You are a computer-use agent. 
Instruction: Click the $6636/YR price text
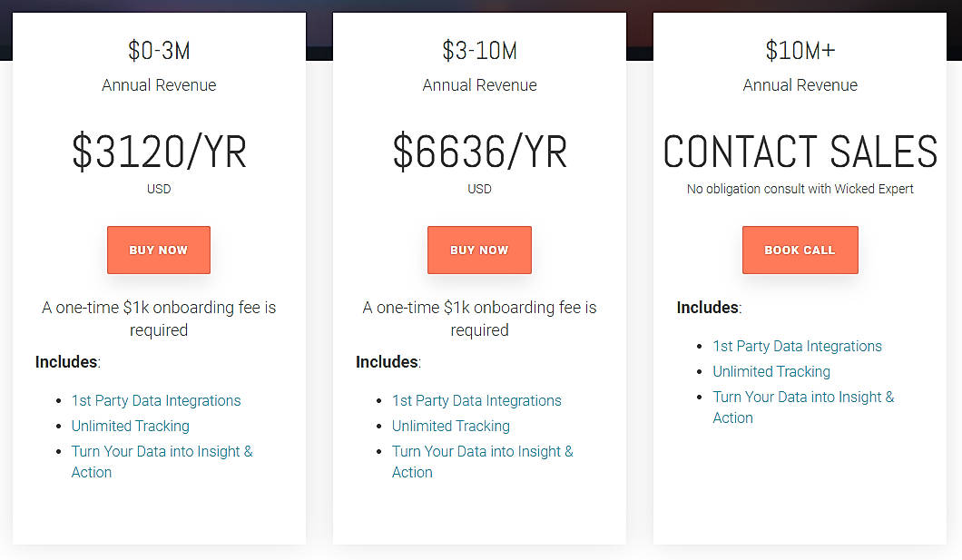479,152
